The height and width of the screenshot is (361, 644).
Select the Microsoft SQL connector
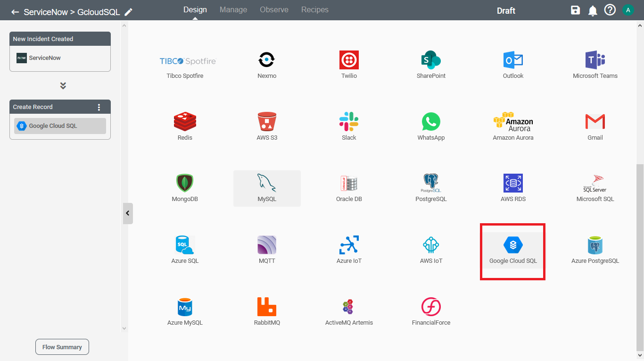click(x=595, y=188)
